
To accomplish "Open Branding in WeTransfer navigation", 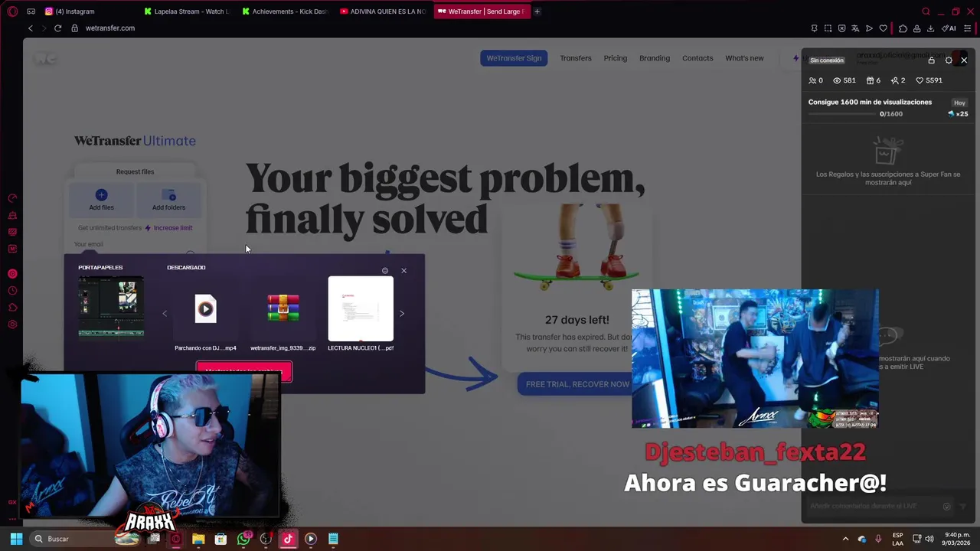I will 655,58.
